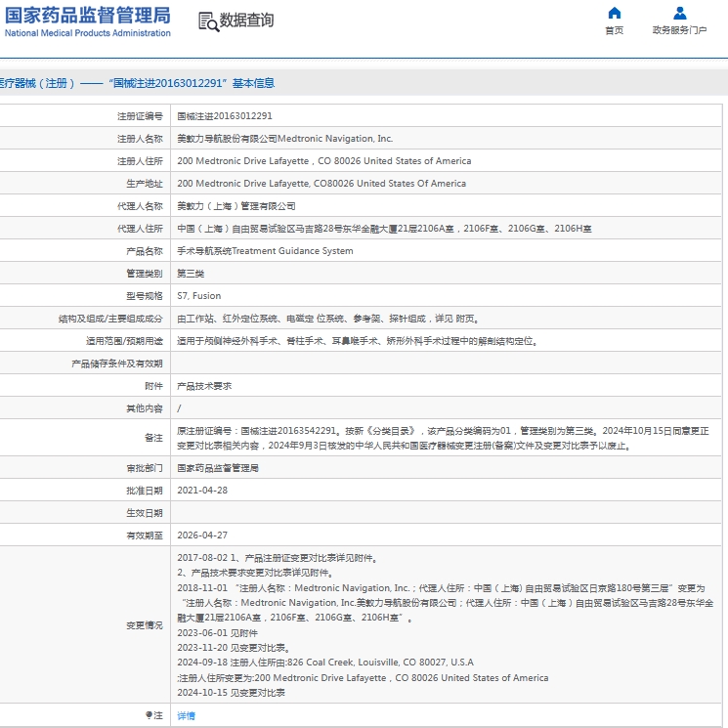
Task: Select 注册人住所 address with CO 80026
Action: pos(324,161)
